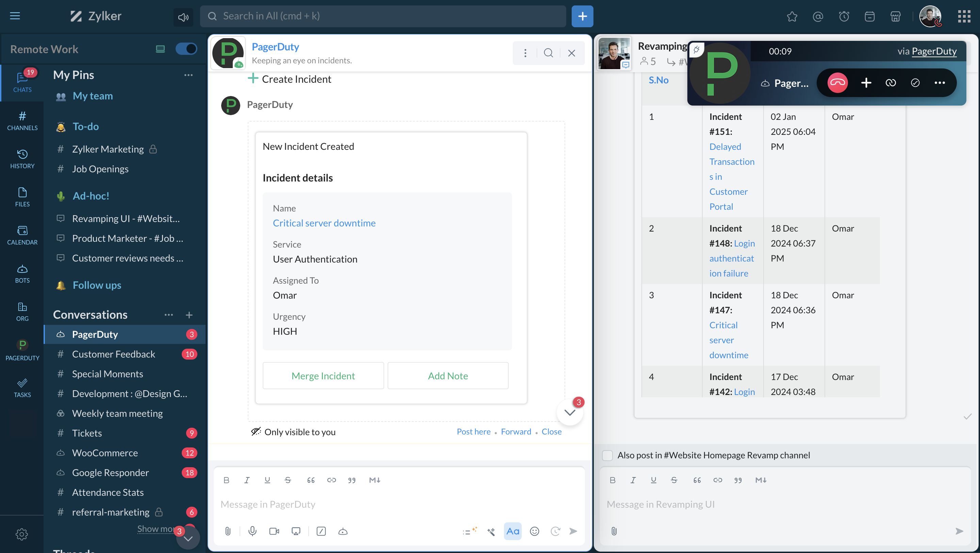Viewport: 980px width, 553px height.
Task: Open mentions at-sign icon
Action: pos(818,16)
